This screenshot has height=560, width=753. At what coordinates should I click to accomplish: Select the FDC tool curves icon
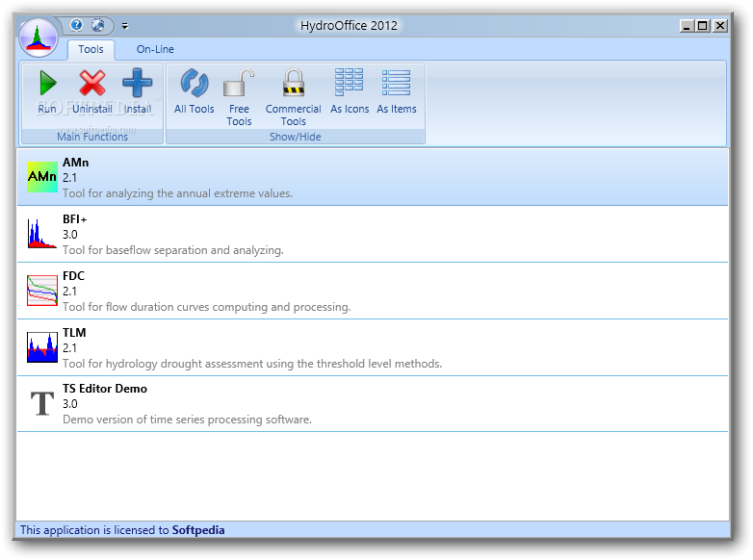[x=42, y=291]
